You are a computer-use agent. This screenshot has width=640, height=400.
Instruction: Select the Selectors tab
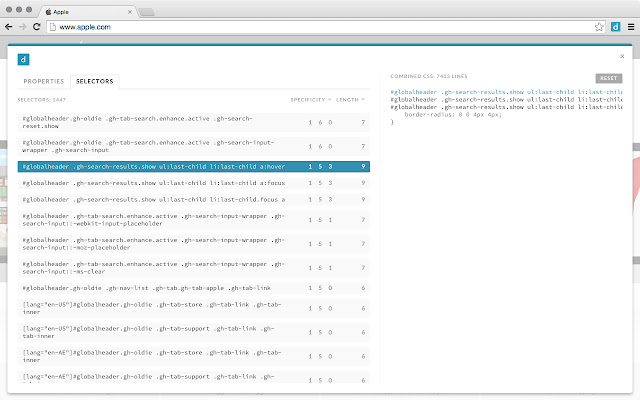tap(95, 80)
